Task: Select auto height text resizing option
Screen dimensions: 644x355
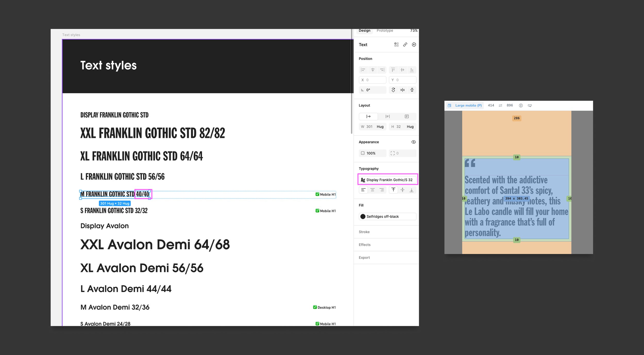Action: coord(387,116)
